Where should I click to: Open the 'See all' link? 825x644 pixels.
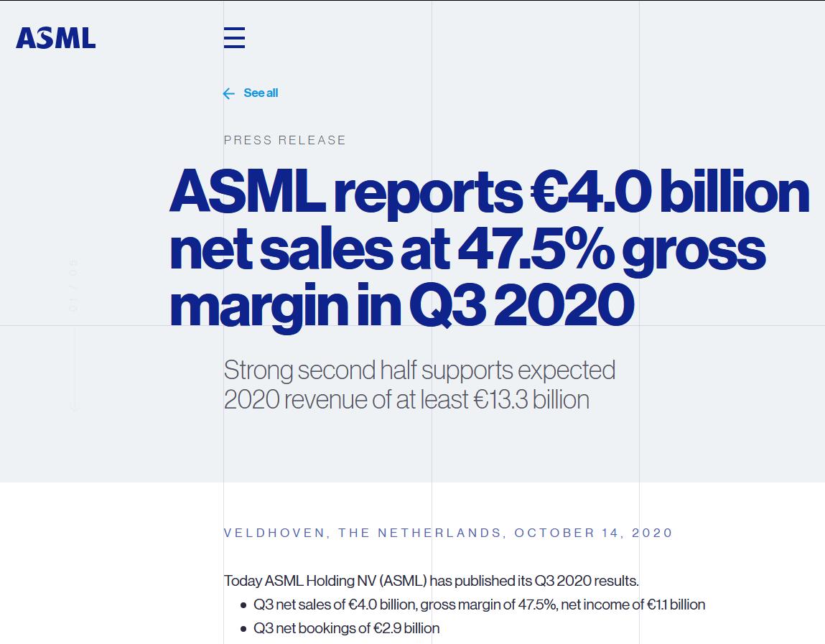coord(260,93)
